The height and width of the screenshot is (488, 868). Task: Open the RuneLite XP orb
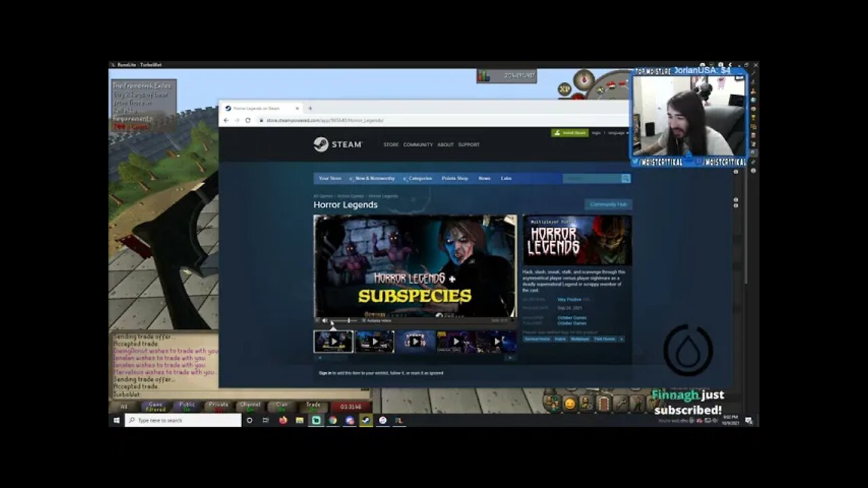point(564,89)
